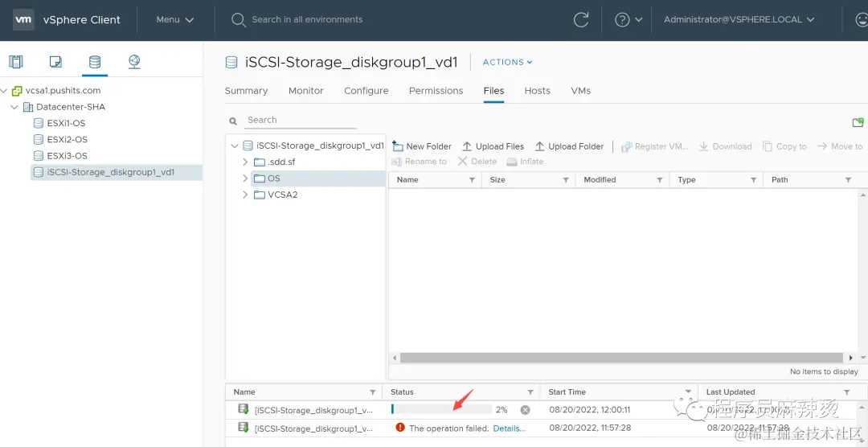The height and width of the screenshot is (447, 868).
Task: Switch to the Hosts tab
Action: coord(538,91)
